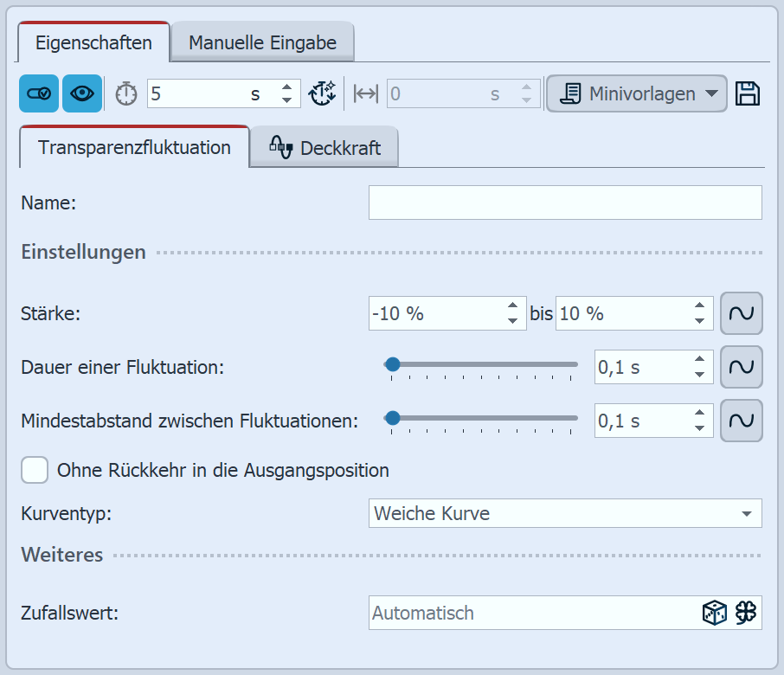Screen dimensions: 784x675
Task: Click the save disk icon in the toolbar
Action: [749, 93]
